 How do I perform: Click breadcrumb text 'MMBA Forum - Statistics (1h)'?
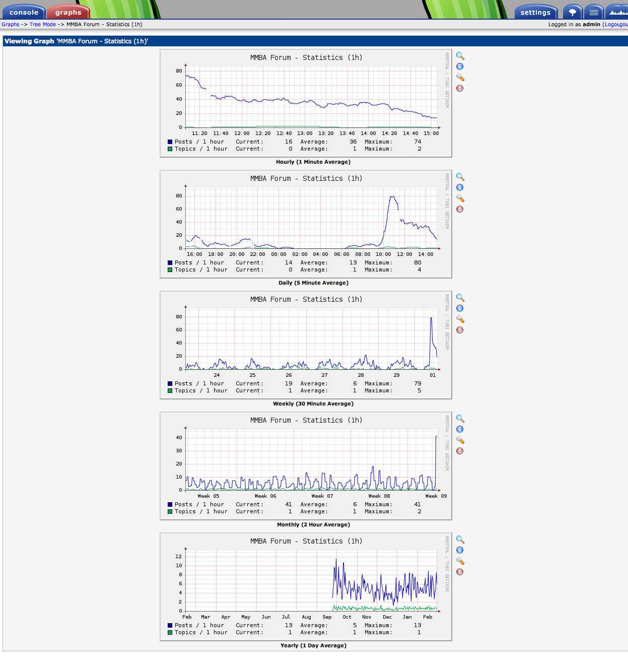tap(104, 24)
